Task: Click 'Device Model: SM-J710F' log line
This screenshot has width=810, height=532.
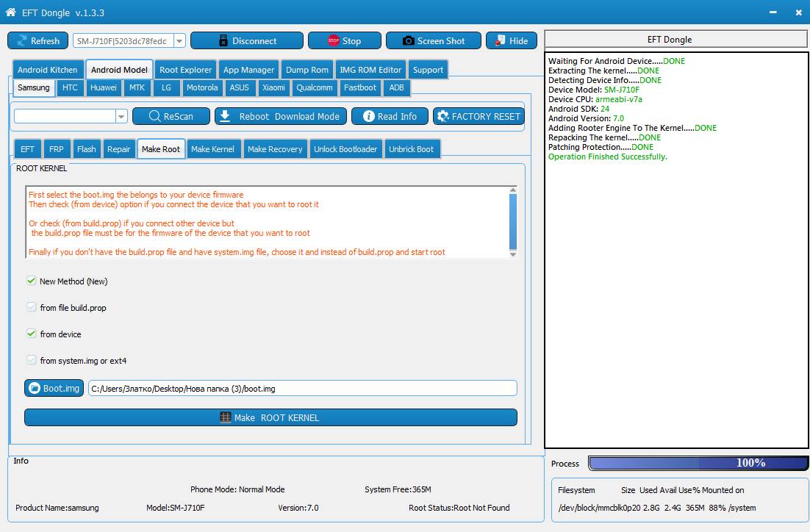Action: (594, 90)
